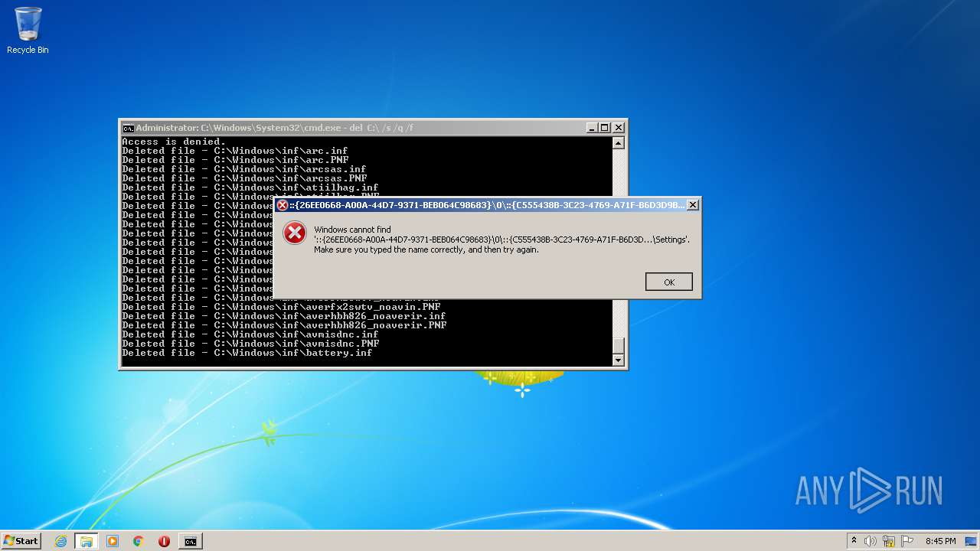Click the 8:45 PM taskbar clock
Screen dimensions: 980x551
[x=940, y=541]
